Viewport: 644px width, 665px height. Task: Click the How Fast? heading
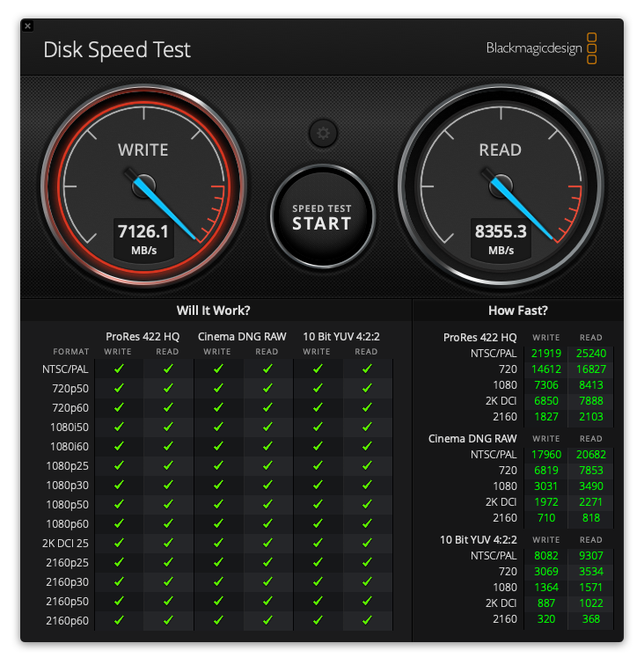518,311
